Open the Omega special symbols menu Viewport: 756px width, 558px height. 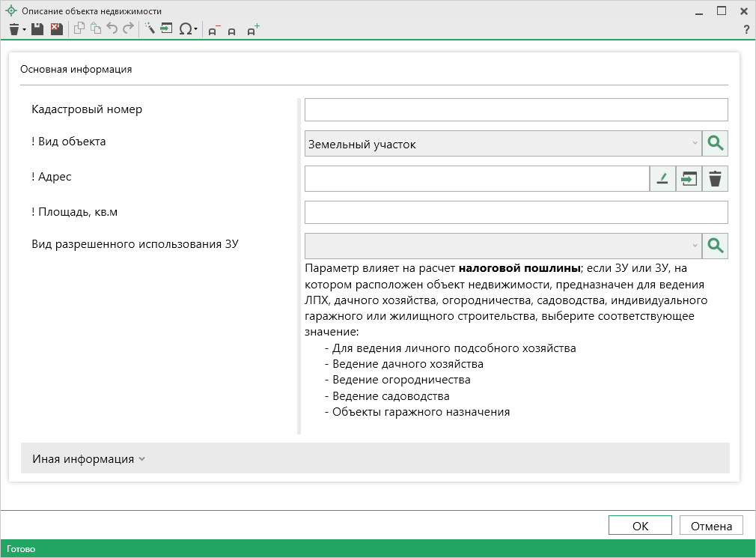click(x=187, y=29)
